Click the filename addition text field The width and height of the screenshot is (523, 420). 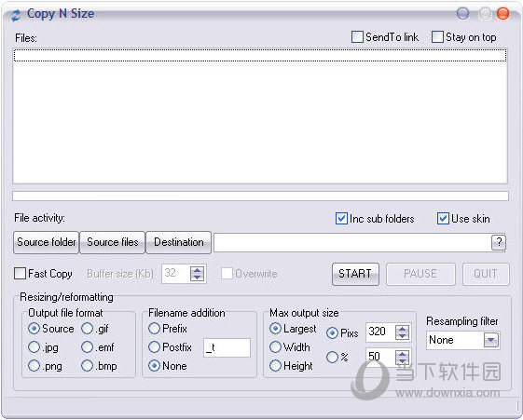[227, 348]
